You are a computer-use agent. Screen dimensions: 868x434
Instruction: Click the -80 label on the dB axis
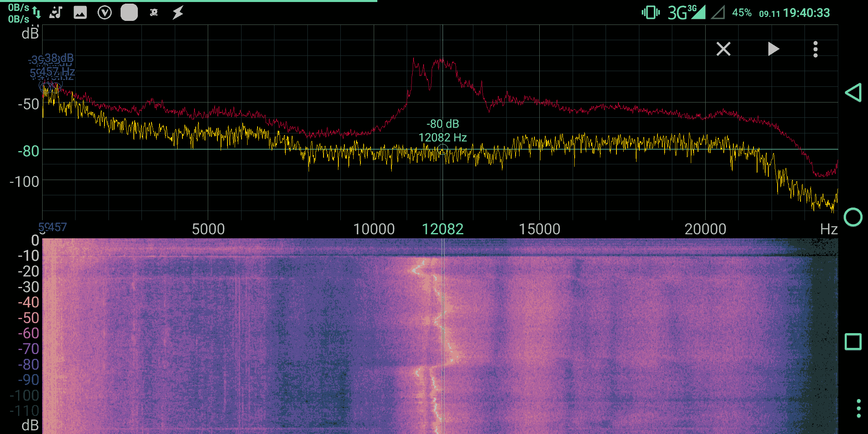click(x=29, y=151)
